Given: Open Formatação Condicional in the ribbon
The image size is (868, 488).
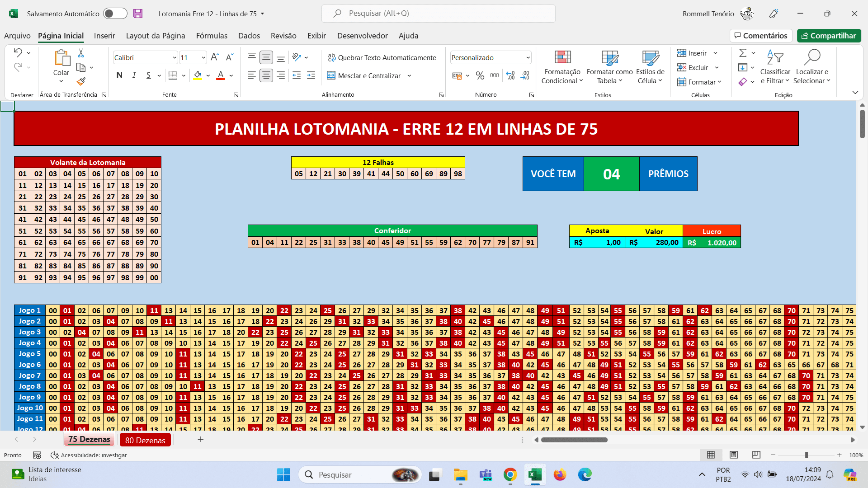Looking at the screenshot, I should 562,68.
